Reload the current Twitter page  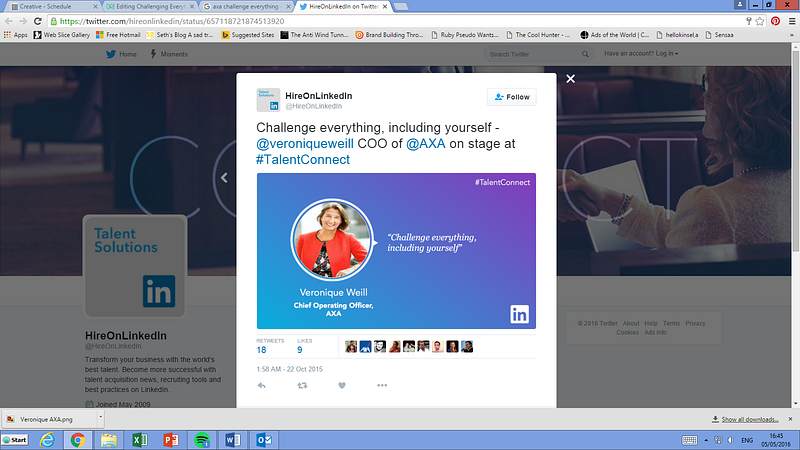pyautogui.click(x=37, y=21)
